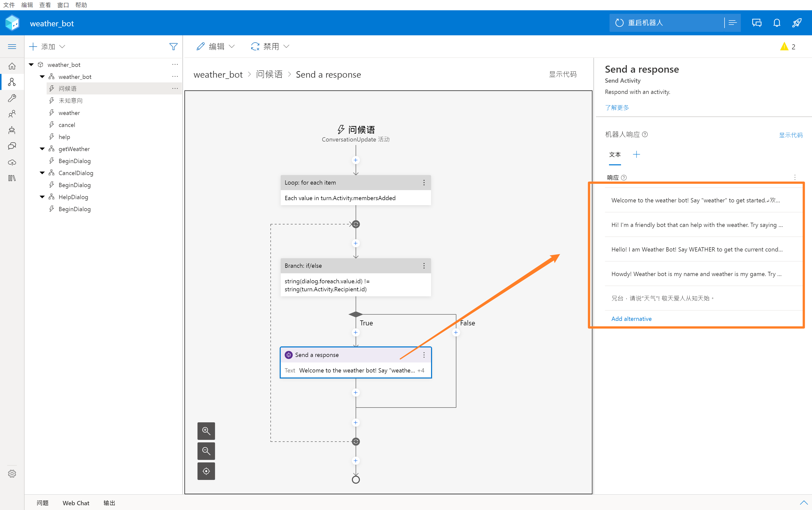Click the Add alternative link
The width and height of the screenshot is (812, 510).
(x=631, y=319)
